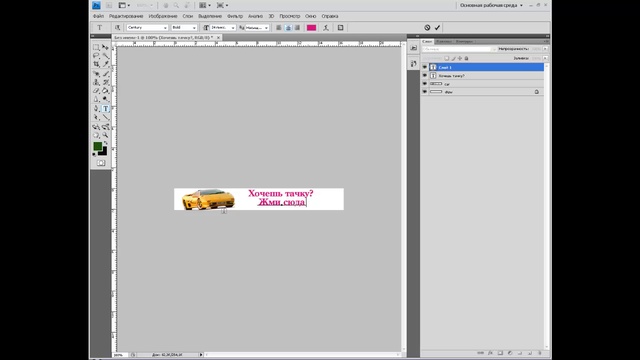
Task: Open the Фильтр menu
Action: (x=235, y=16)
